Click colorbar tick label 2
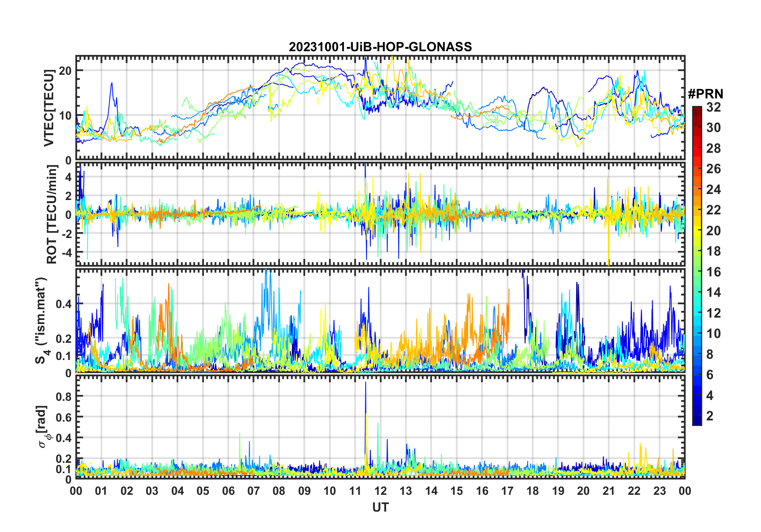The height and width of the screenshot is (532, 761). [710, 416]
